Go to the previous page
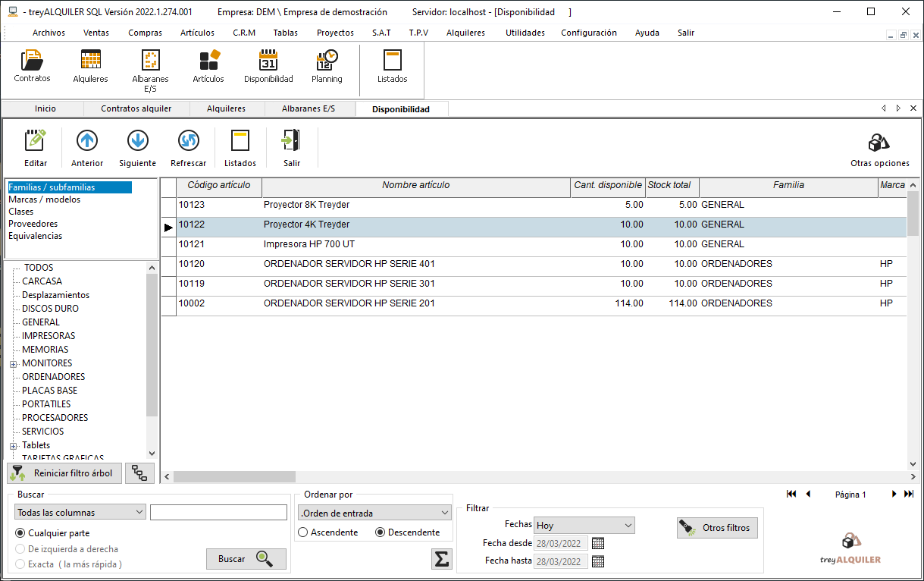 pos(808,494)
